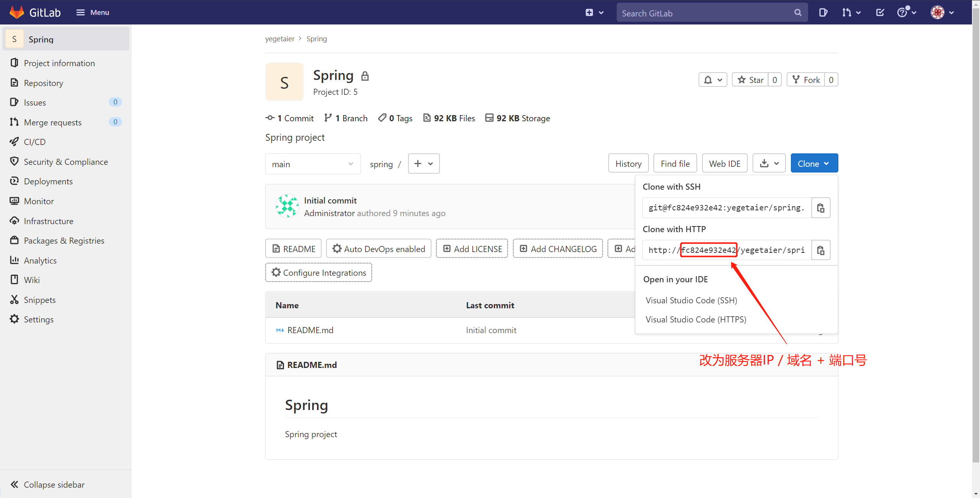980x498 pixels.
Task: Open the download source code dropdown
Action: coord(769,164)
